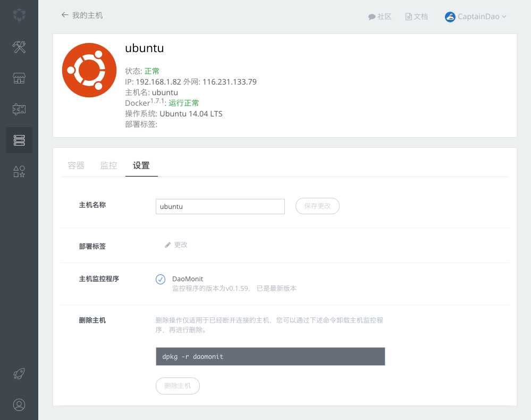The height and width of the screenshot is (420, 531).
Task: Open the user profile circle icon
Action: 19,405
